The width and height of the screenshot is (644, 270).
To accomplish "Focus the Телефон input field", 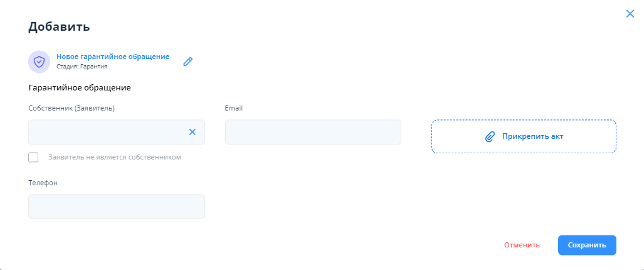I will coord(117,207).
